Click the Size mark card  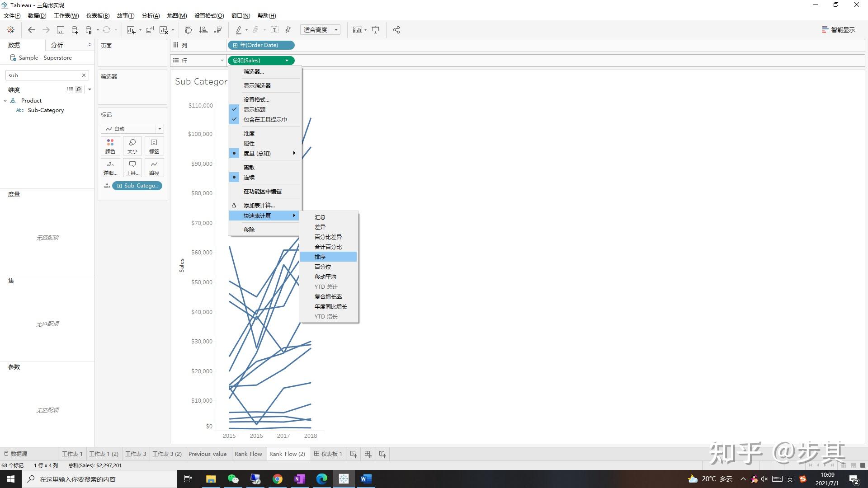coord(132,146)
